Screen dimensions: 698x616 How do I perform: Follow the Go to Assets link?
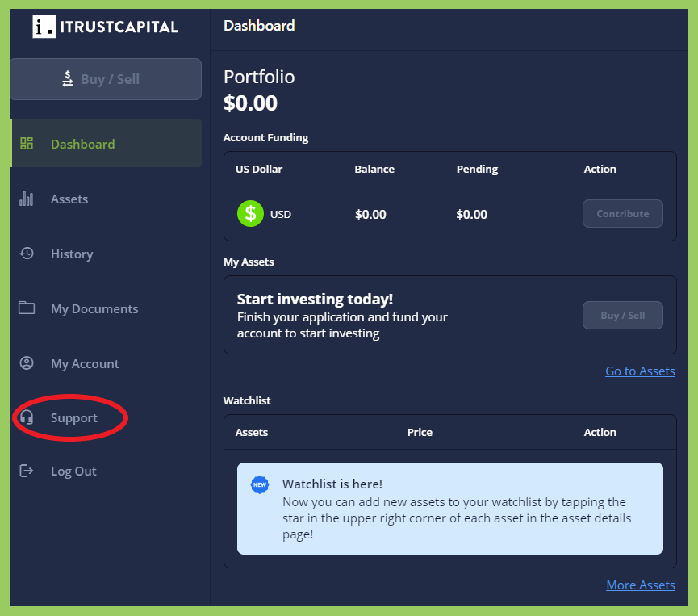tap(640, 371)
